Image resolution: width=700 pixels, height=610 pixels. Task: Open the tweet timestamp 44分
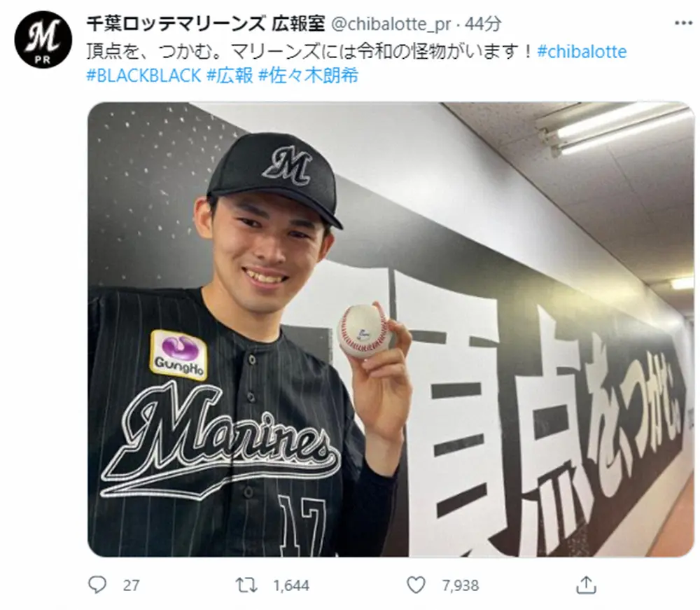coord(483,24)
